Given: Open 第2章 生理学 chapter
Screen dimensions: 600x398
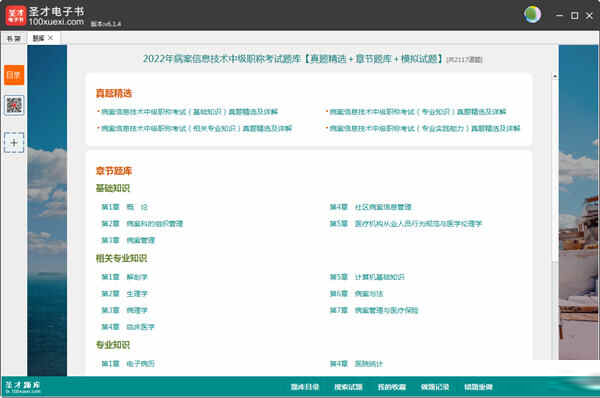Looking at the screenshot, I should pyautogui.click(x=124, y=294).
